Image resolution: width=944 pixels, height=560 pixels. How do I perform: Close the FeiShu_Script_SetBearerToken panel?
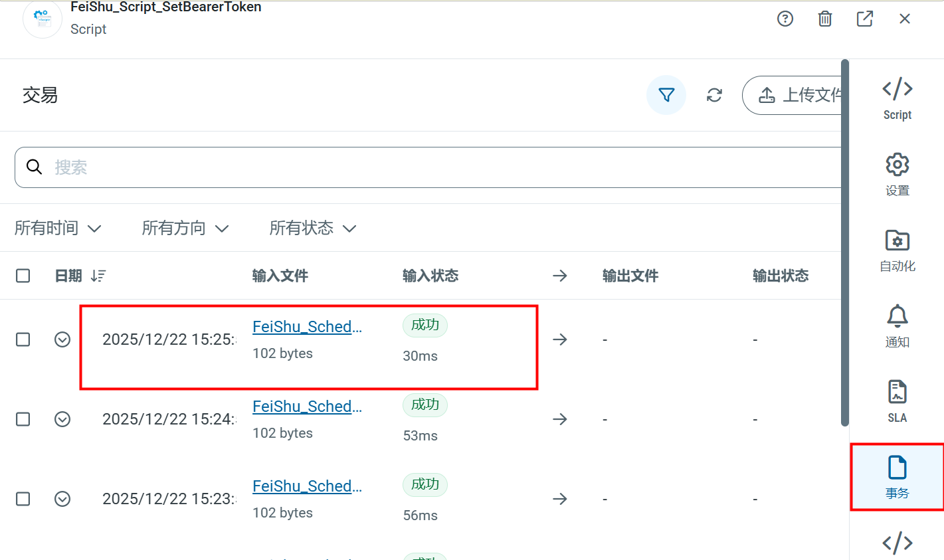905,19
